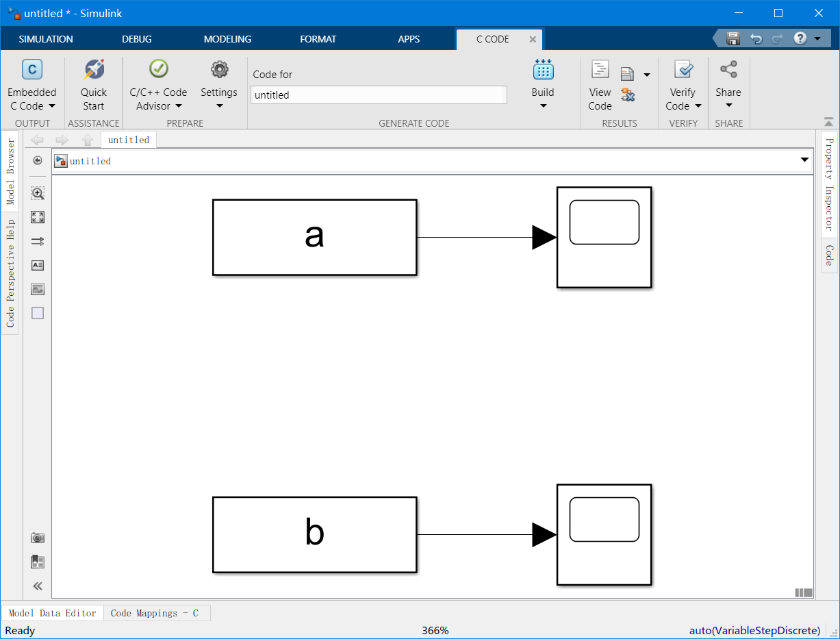Edit the Code for untitled field

tap(379, 95)
